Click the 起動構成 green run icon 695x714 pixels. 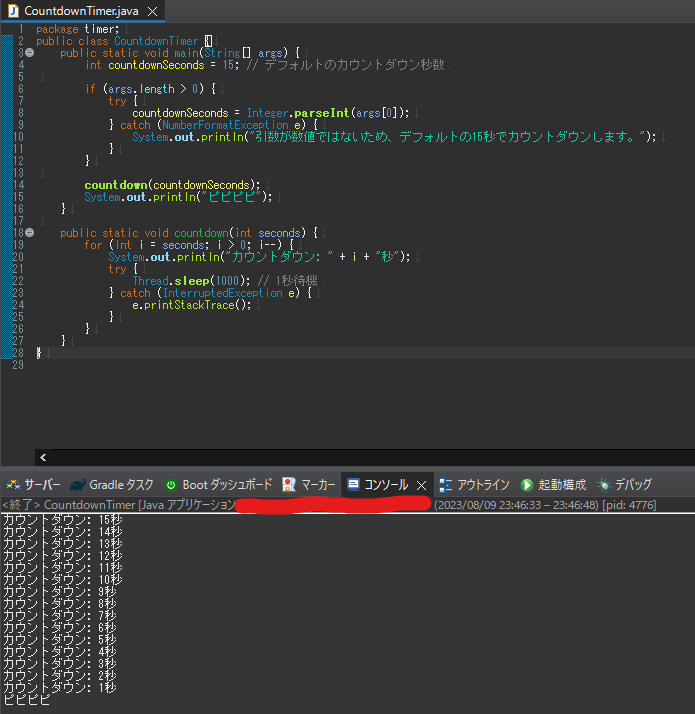pos(527,485)
